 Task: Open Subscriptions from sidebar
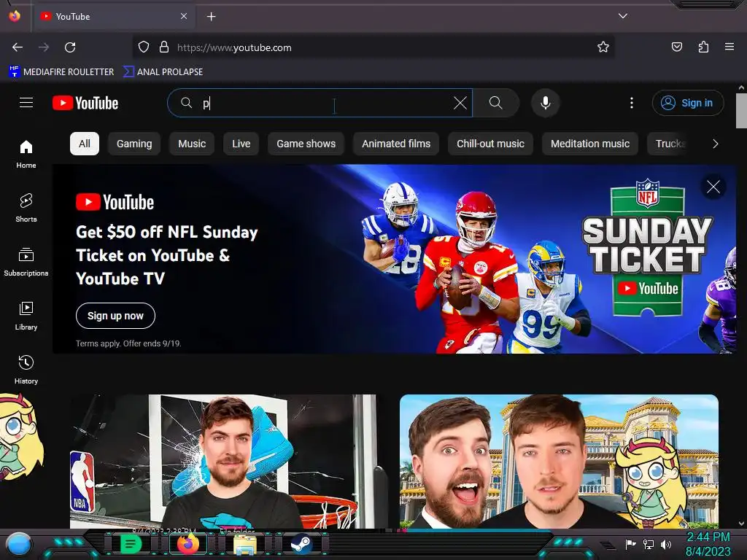[x=26, y=262]
